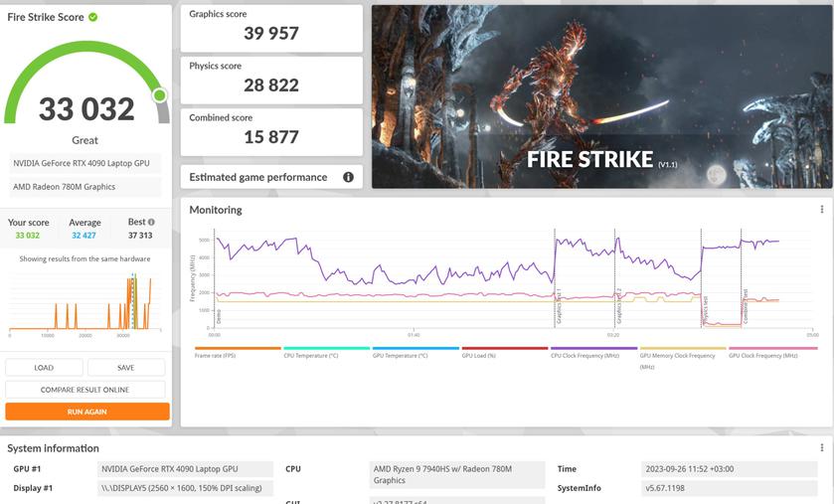Select the Graphics score tile
The width and height of the screenshot is (834, 504).
click(x=271, y=27)
